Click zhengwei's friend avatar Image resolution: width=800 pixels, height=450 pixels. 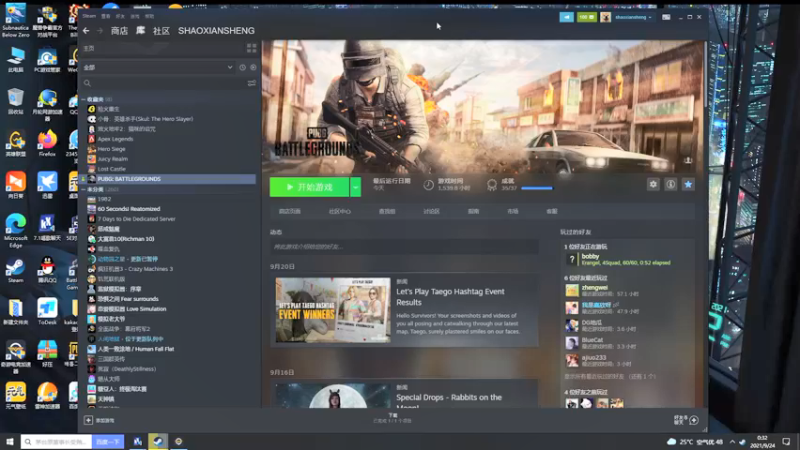coord(572,290)
